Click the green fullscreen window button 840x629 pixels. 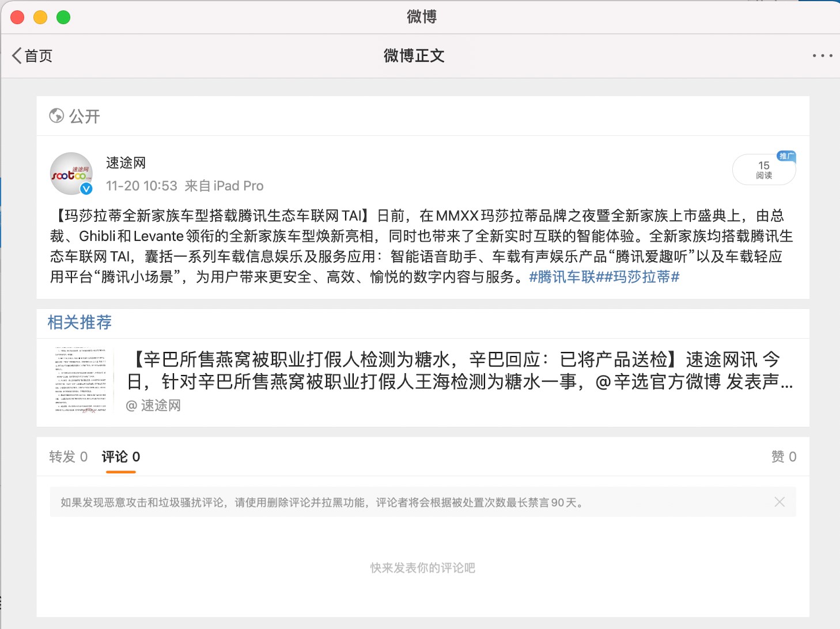(63, 17)
